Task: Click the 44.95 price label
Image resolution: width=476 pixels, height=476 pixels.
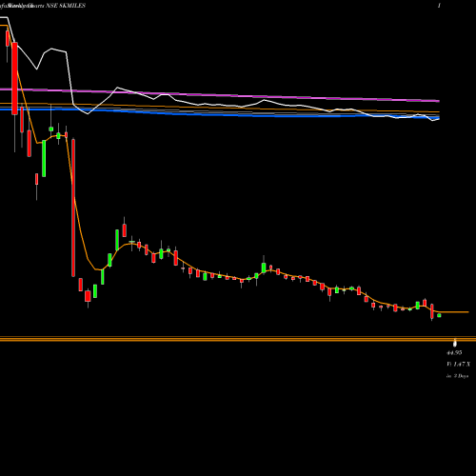Action: click(x=454, y=352)
